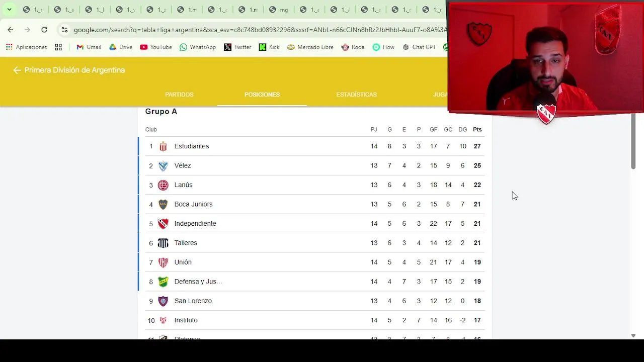Screen dimensions: 644x362
Task: Reload the current page
Action: [x=44, y=30]
